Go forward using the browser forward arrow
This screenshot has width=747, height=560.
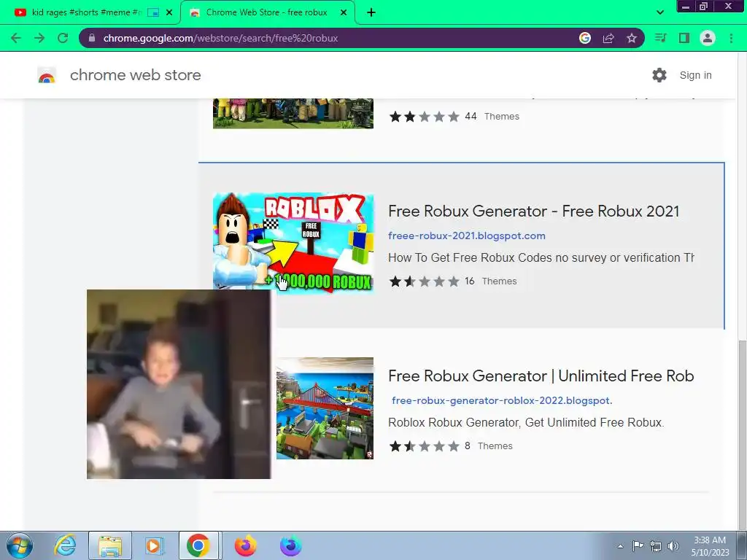(39, 38)
